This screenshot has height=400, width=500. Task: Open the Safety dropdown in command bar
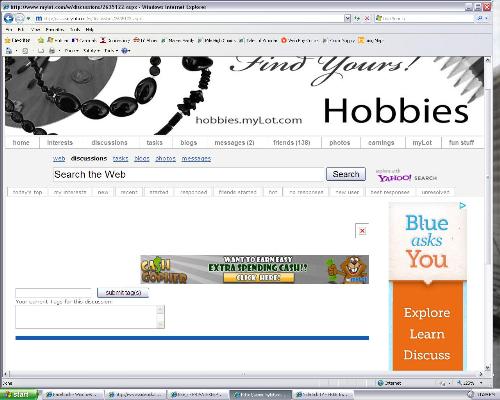(x=91, y=51)
